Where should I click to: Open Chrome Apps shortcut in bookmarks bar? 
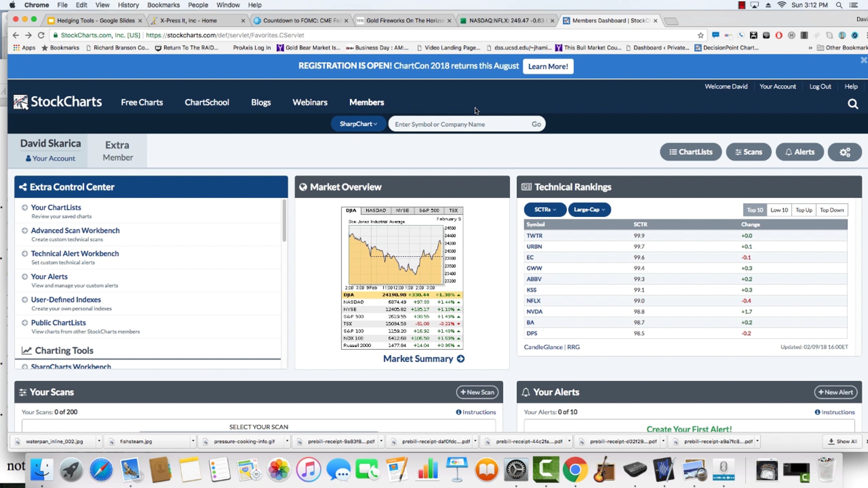tap(24, 48)
